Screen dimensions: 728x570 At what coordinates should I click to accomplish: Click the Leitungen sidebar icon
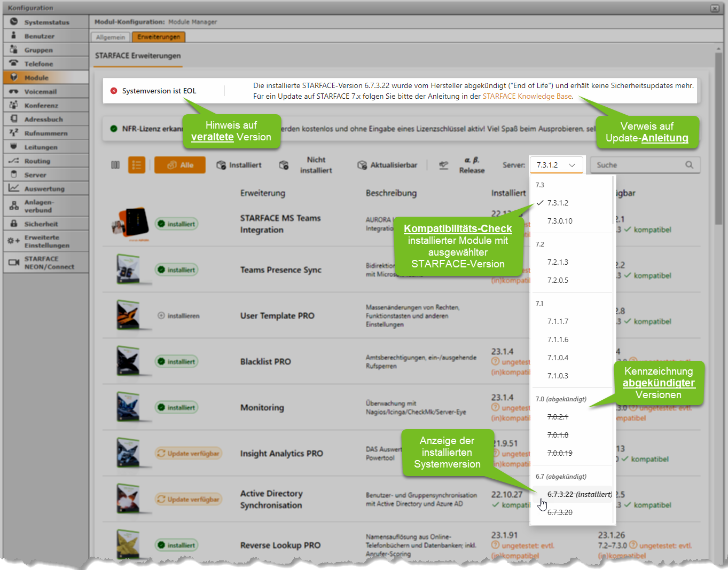point(14,147)
